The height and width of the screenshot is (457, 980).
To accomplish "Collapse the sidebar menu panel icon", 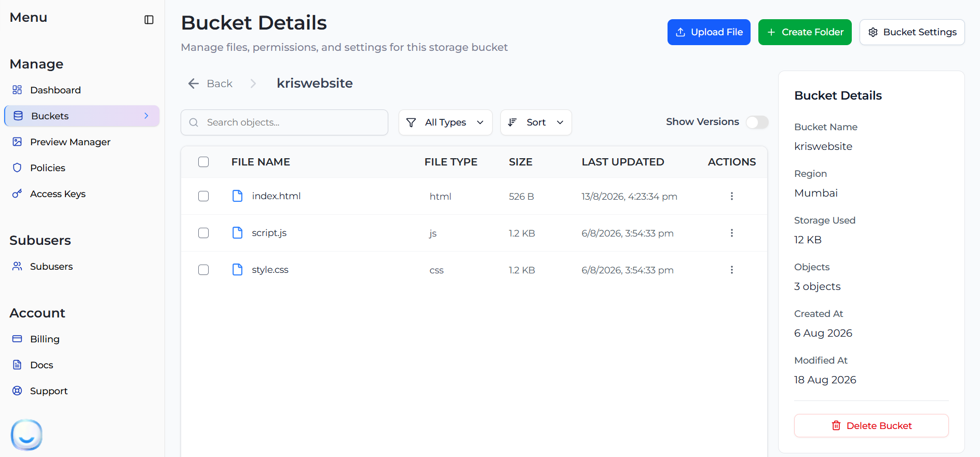I will click(x=149, y=20).
